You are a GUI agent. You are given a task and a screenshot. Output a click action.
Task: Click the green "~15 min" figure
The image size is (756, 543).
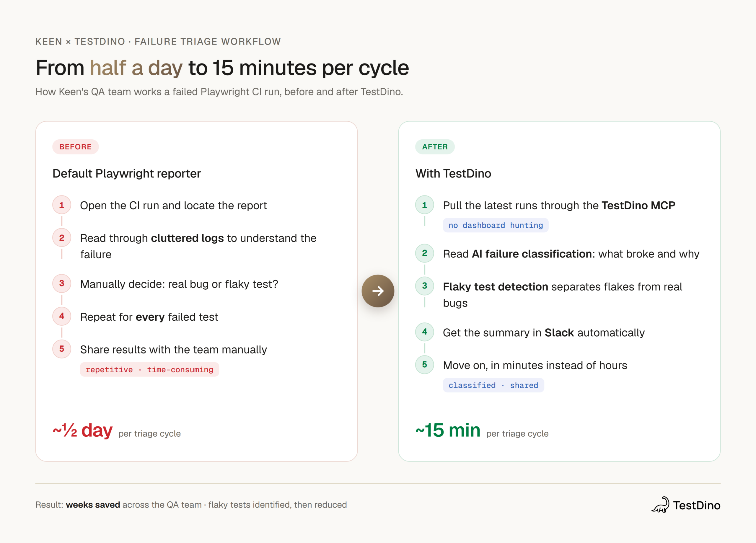(448, 430)
